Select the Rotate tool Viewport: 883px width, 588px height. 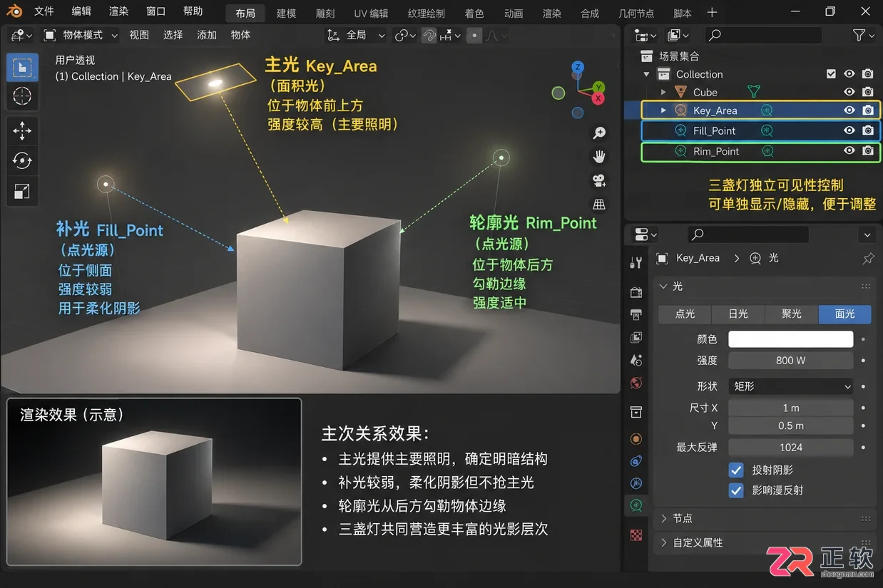[22, 160]
